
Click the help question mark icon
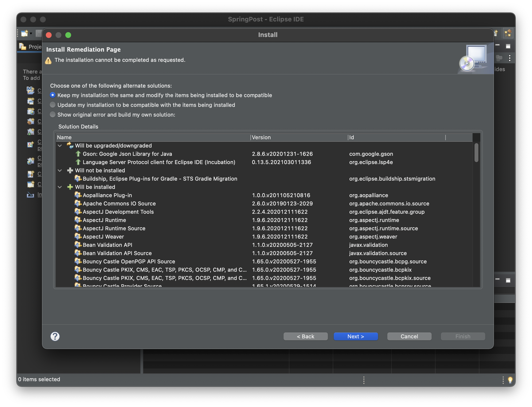[x=55, y=336]
